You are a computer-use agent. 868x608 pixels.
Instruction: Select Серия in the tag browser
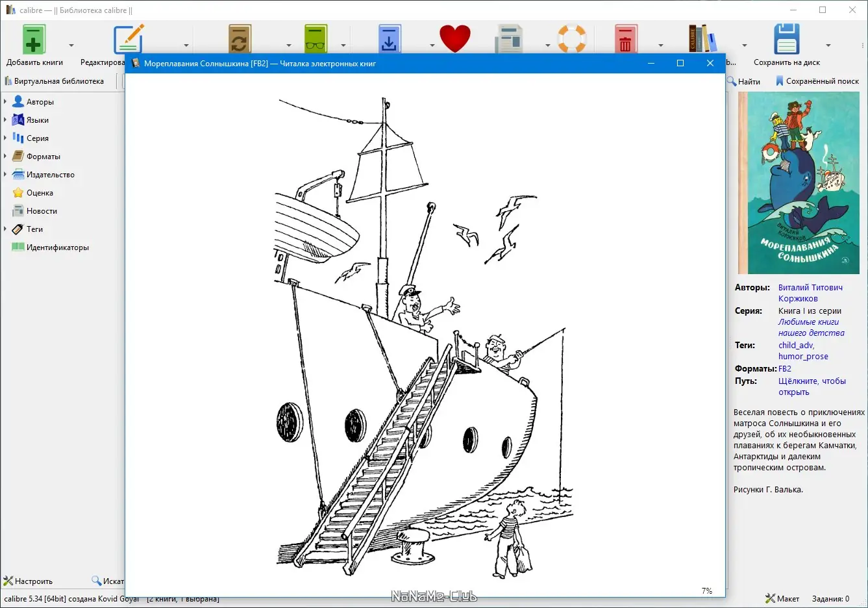[x=38, y=138]
